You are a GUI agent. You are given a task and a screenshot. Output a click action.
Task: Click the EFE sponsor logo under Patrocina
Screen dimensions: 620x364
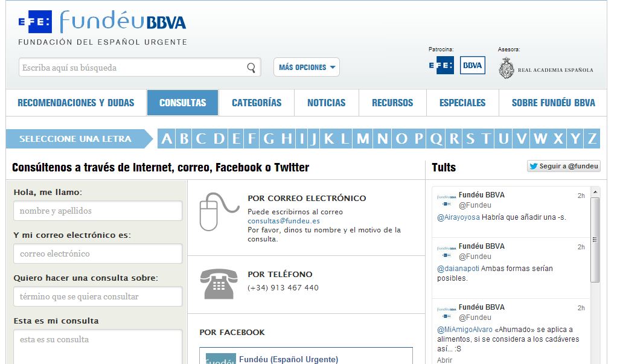[441, 65]
